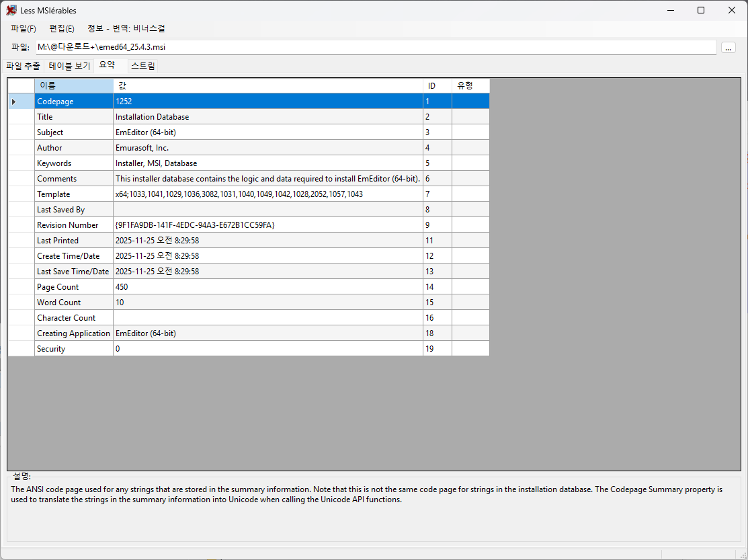748x560 pixels.
Task: Click the Page Count value 450
Action: [x=267, y=286]
